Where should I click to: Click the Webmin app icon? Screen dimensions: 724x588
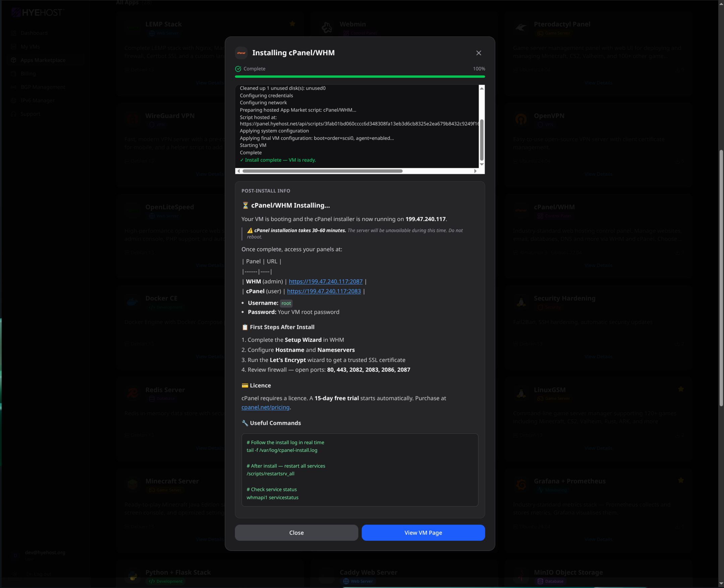click(326, 28)
